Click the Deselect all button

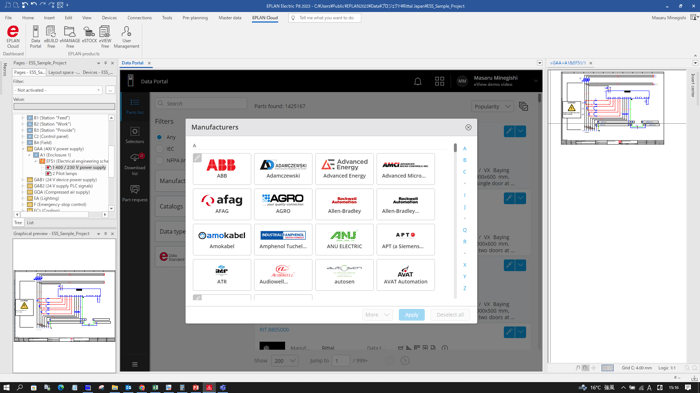[450, 315]
